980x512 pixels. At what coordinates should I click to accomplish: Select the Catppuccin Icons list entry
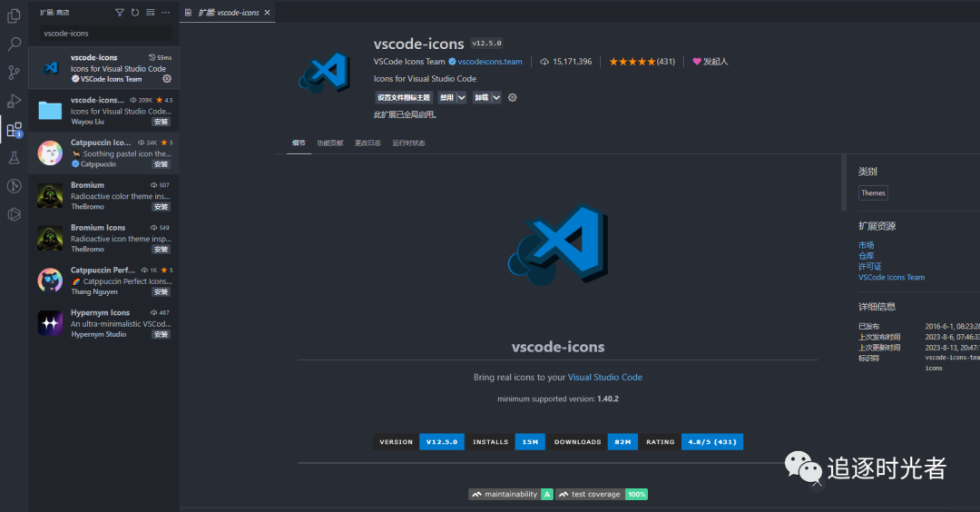pos(103,153)
